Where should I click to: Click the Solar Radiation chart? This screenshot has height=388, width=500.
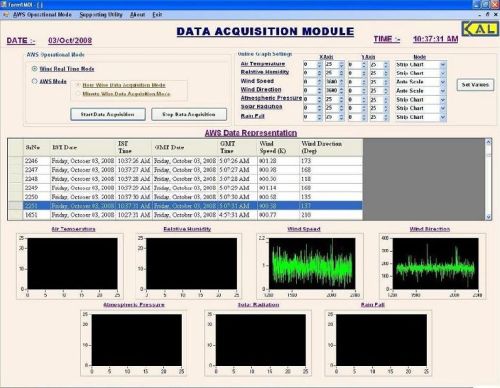(261, 340)
